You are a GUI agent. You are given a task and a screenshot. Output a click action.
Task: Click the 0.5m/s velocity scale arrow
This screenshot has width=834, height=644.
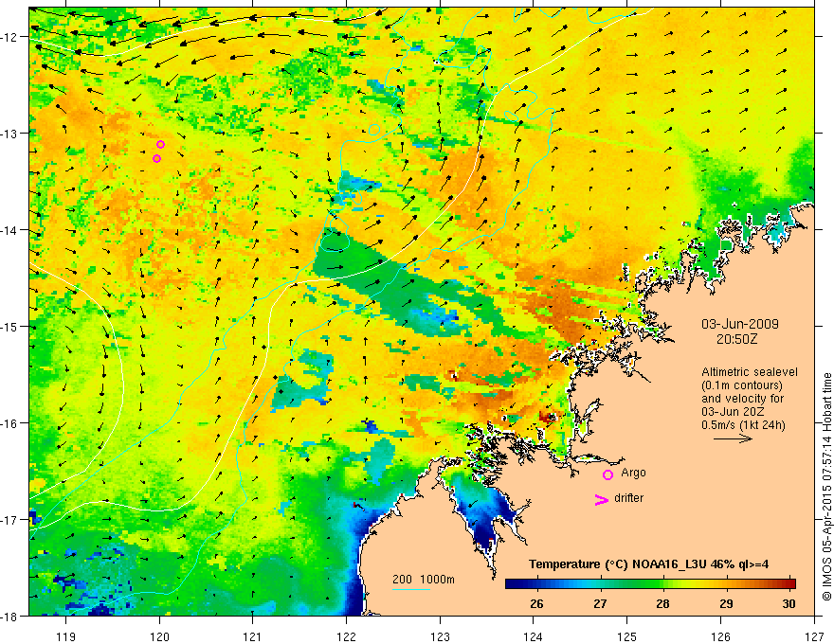[x=733, y=438]
